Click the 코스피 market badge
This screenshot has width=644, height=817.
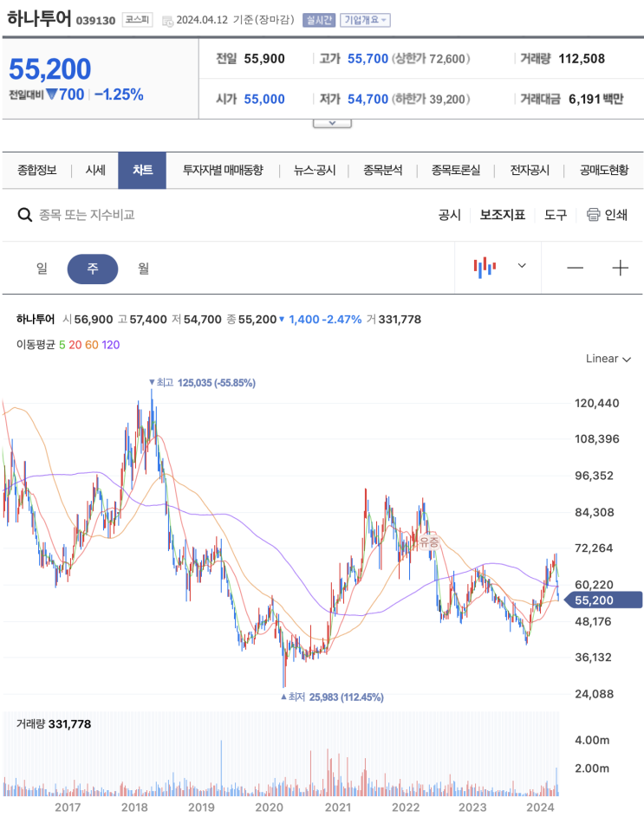click(138, 20)
